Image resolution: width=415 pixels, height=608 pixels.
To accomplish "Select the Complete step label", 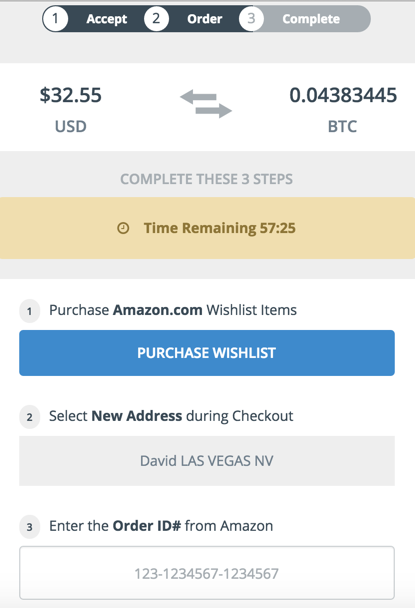I will [x=311, y=19].
